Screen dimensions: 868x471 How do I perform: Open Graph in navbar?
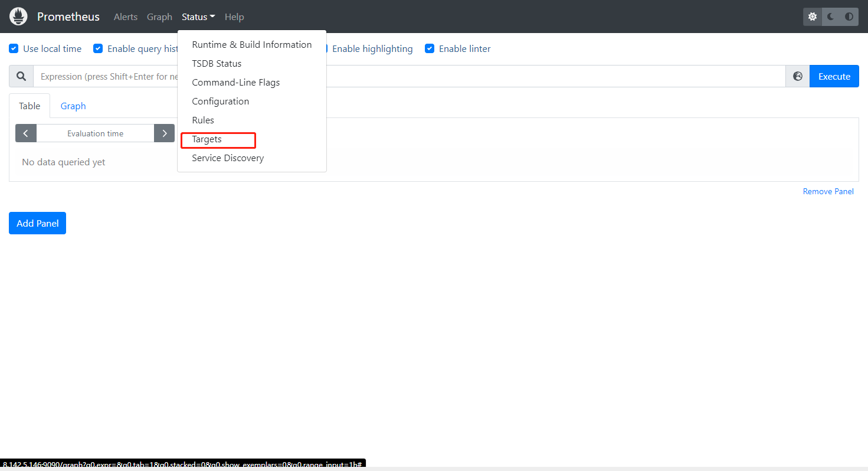point(159,17)
